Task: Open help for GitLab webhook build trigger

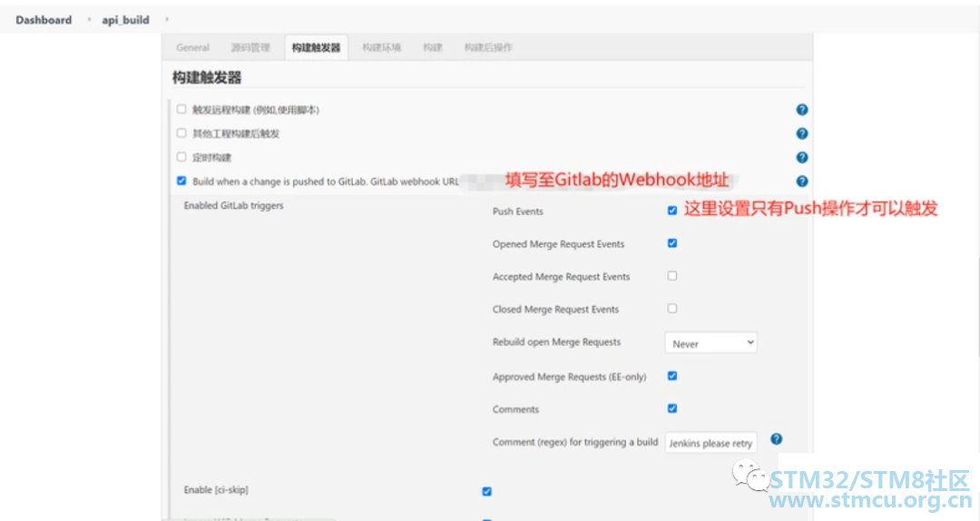Action: tap(802, 182)
